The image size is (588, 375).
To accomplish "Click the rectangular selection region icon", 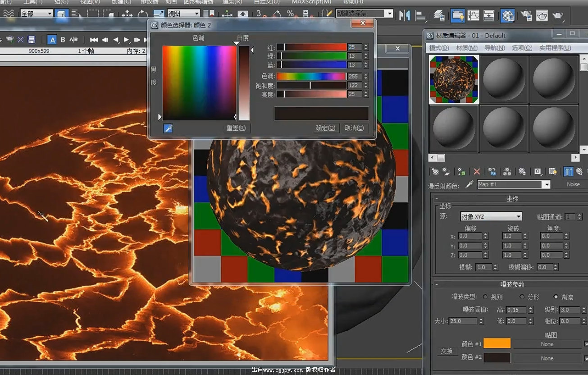I will tap(93, 14).
